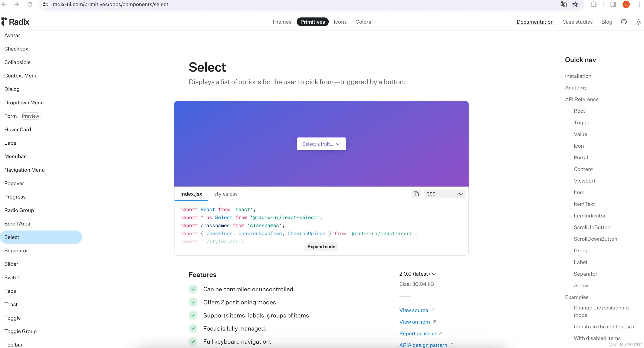Open the 2.0.0 (latest) version dropdown

click(x=417, y=274)
